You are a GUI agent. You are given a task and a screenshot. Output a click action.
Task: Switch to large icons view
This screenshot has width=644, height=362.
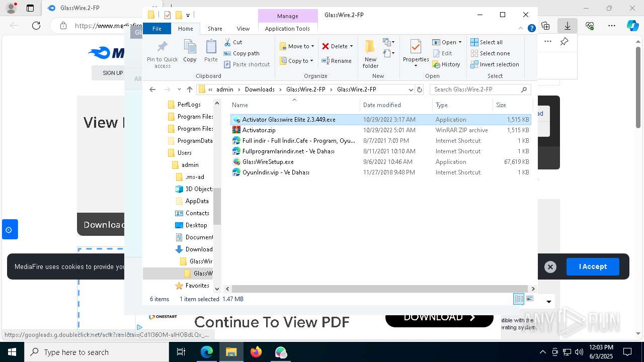tap(530, 299)
